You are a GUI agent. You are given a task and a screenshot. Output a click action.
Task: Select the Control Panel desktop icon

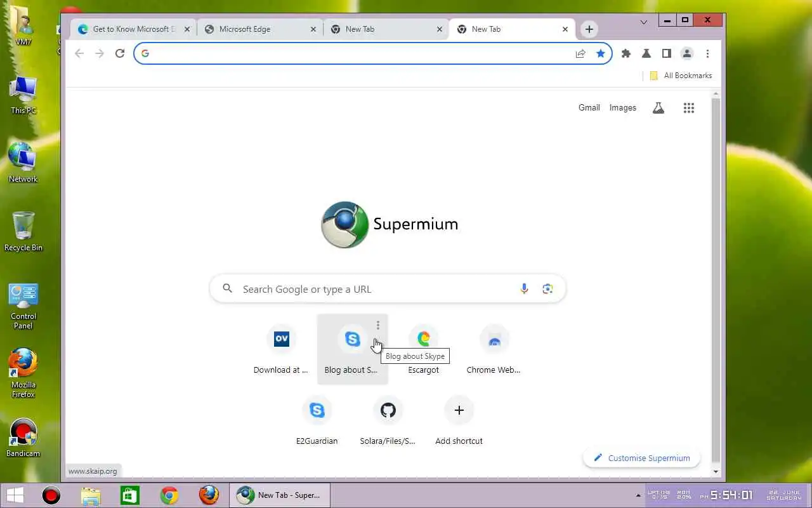[x=23, y=307]
